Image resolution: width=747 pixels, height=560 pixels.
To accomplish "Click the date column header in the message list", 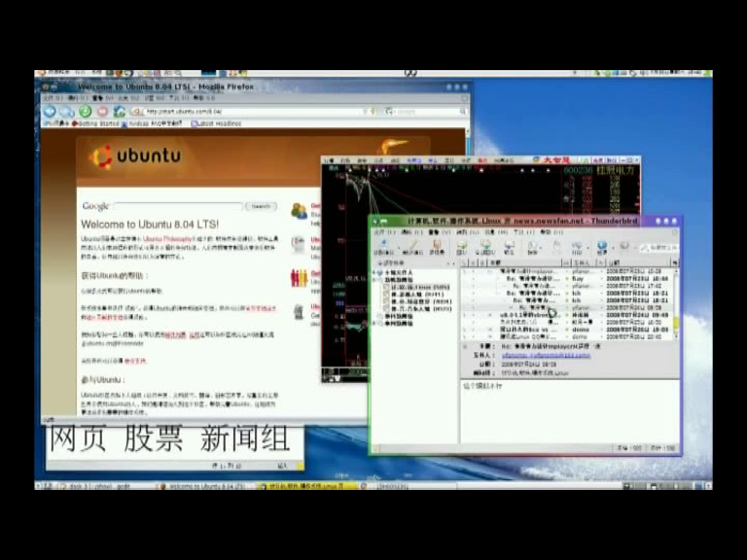I will click(637, 262).
